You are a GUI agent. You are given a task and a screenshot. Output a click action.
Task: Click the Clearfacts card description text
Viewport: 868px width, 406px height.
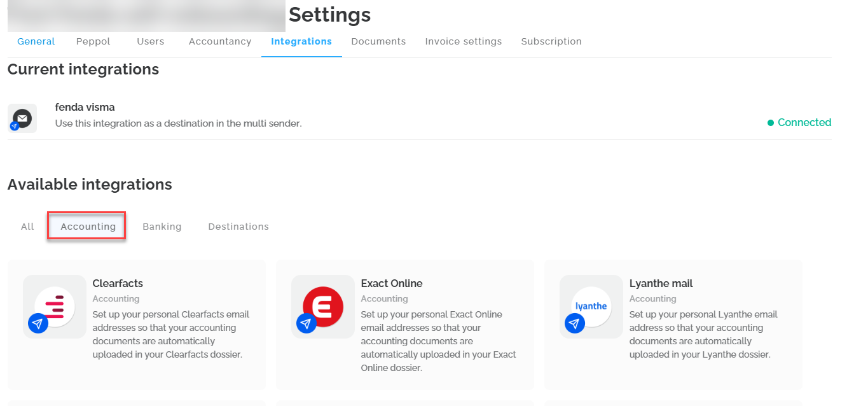pos(171,334)
